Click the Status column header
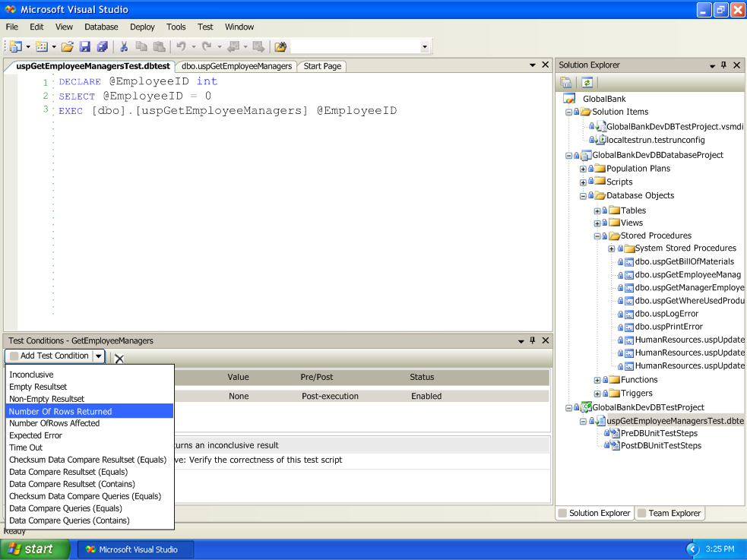747x560 pixels. pos(422,377)
